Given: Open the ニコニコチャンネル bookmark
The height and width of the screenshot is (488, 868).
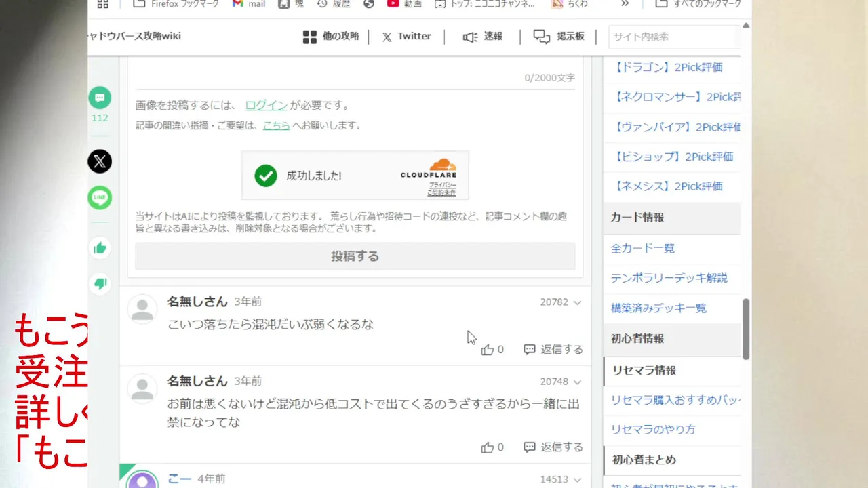Looking at the screenshot, I should coord(485,4).
